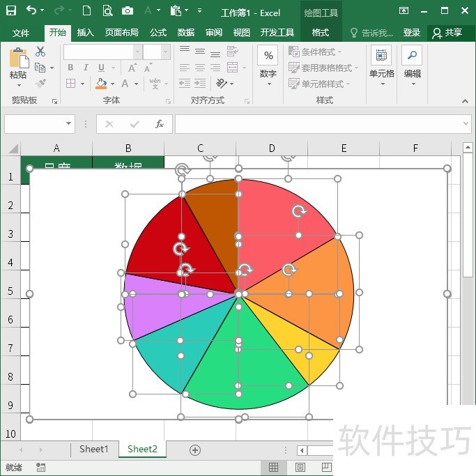Toggle Underline formatting

[x=101, y=68]
